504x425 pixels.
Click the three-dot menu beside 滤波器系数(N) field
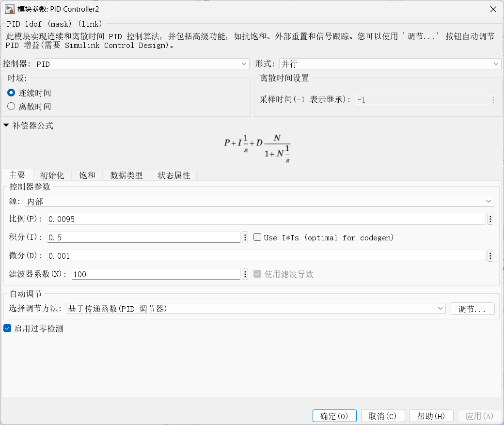[x=245, y=274]
